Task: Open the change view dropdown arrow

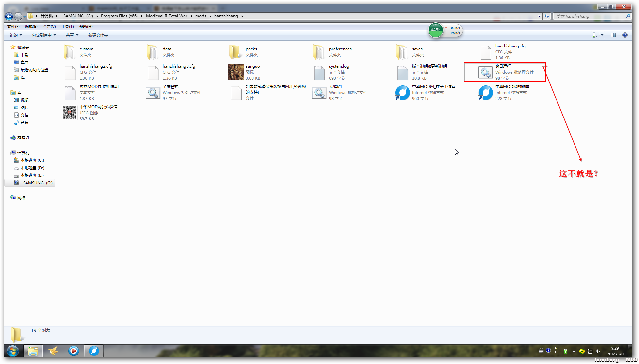Action: pyautogui.click(x=602, y=35)
